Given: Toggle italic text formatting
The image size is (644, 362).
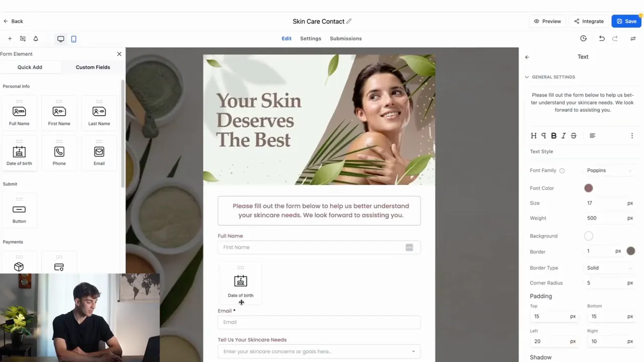Looking at the screenshot, I should click(x=563, y=136).
